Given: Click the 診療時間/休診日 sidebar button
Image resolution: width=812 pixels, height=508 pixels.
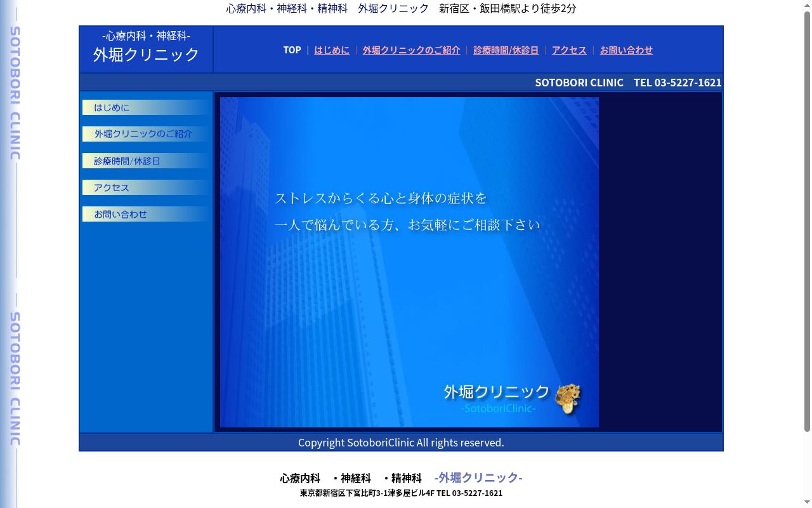Looking at the screenshot, I should click(x=145, y=161).
